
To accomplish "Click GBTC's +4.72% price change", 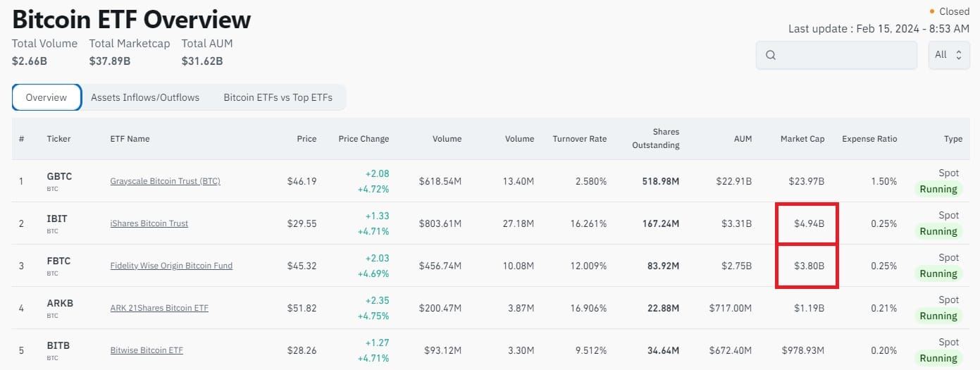I will (x=373, y=189).
